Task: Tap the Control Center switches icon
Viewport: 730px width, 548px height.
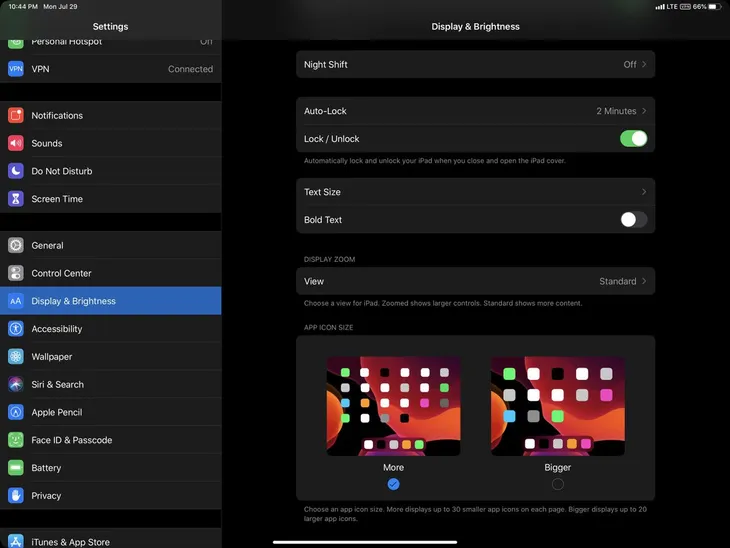Action: [16, 273]
